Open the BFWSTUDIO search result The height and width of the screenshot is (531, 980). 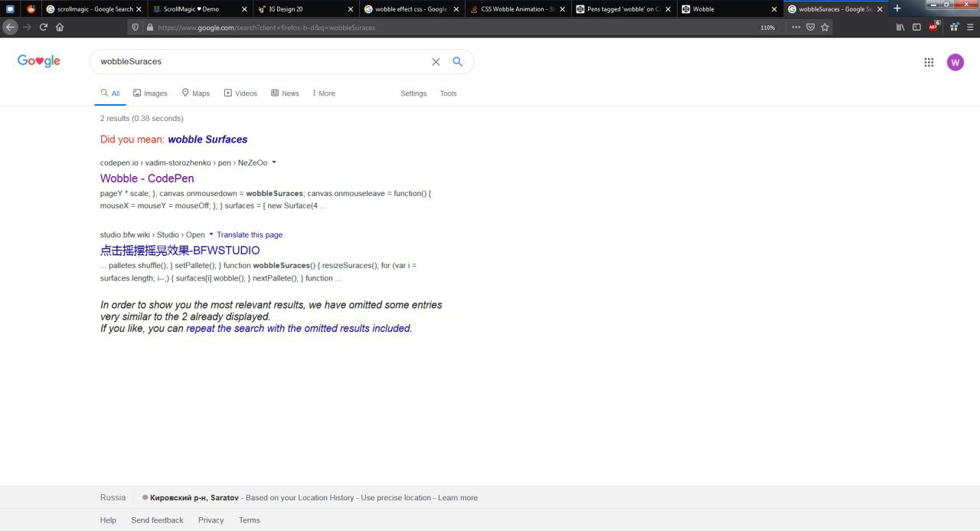click(x=180, y=251)
